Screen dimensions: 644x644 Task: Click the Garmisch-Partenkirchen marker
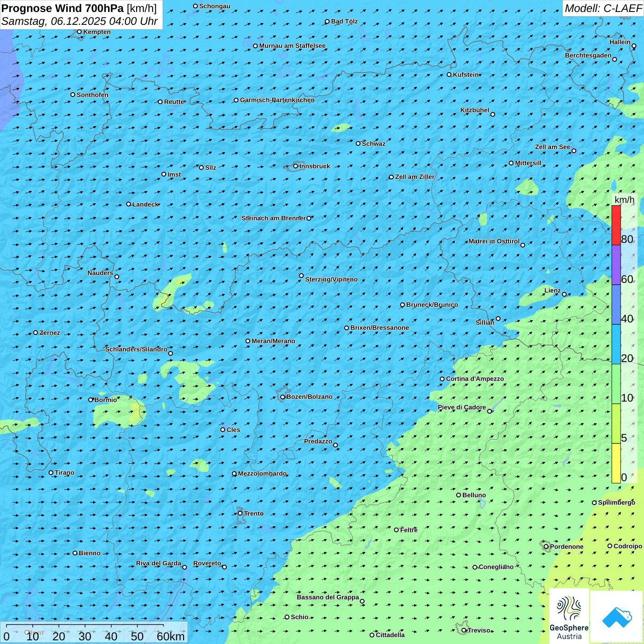click(236, 100)
